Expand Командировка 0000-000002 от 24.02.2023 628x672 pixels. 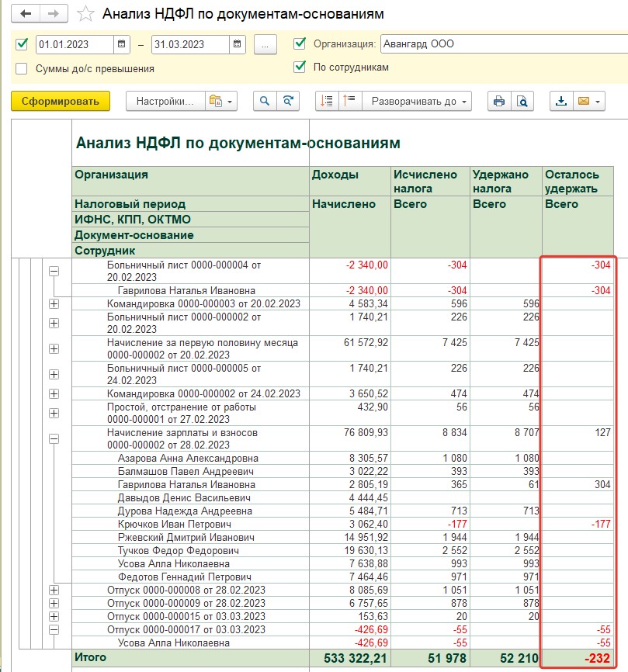pyautogui.click(x=54, y=394)
